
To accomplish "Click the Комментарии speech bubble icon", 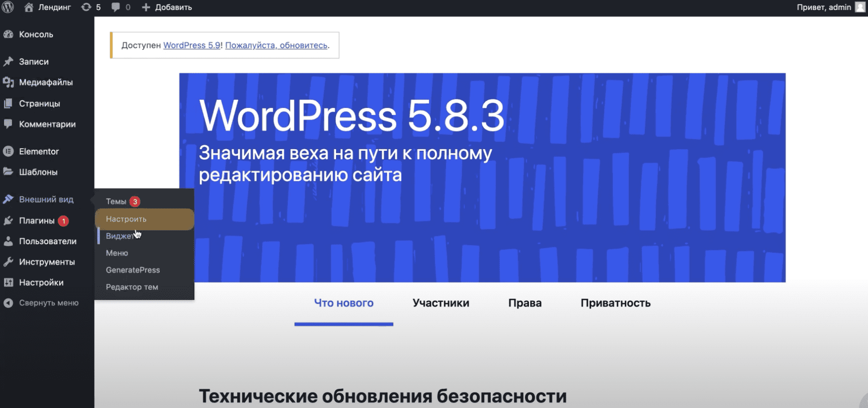I will 8,124.
